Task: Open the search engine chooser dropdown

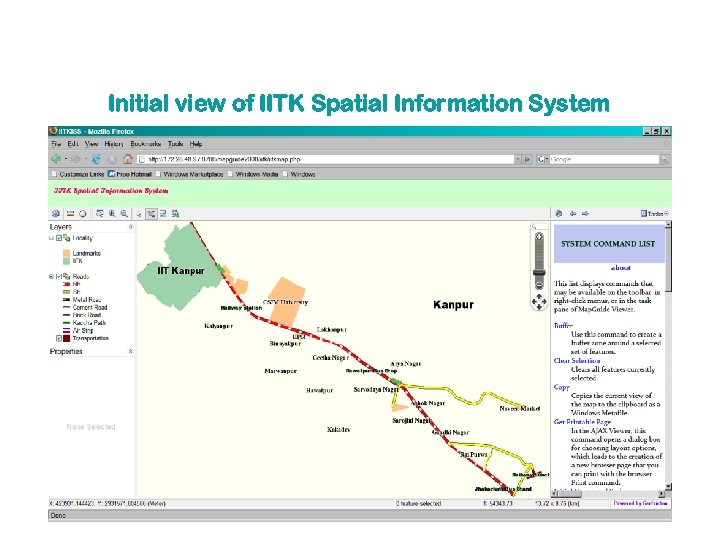Action: coord(542,159)
